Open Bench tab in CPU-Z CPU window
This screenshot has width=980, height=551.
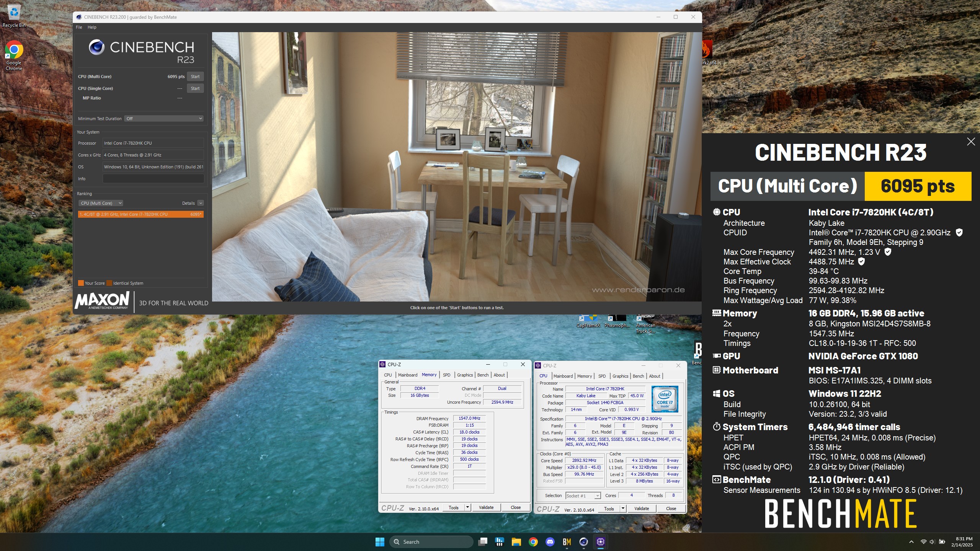pos(638,376)
